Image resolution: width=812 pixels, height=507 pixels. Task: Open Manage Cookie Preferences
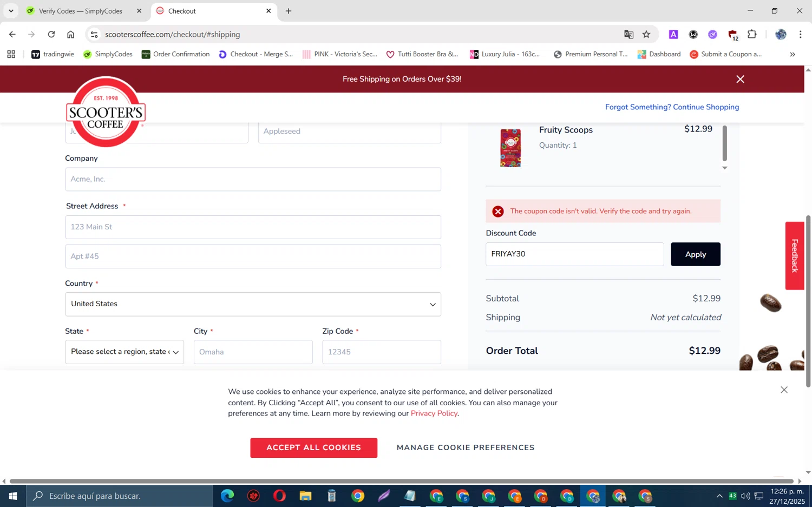pos(466,447)
